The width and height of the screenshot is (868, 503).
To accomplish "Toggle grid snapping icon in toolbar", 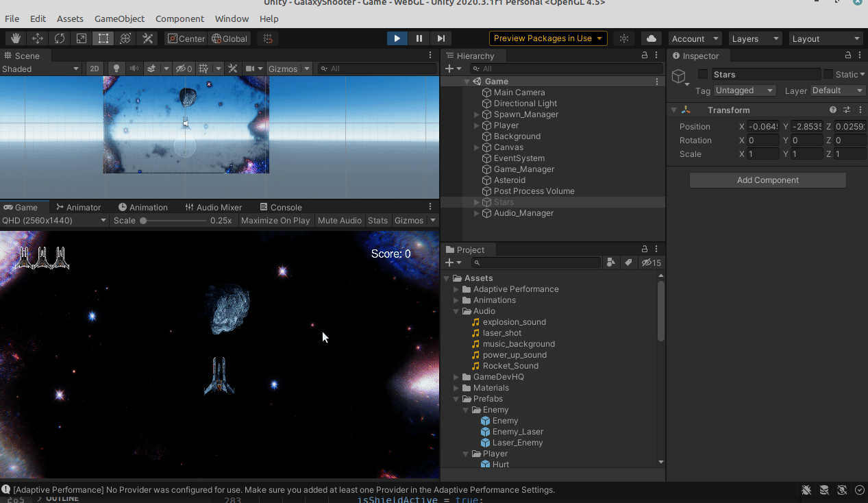I will click(268, 38).
